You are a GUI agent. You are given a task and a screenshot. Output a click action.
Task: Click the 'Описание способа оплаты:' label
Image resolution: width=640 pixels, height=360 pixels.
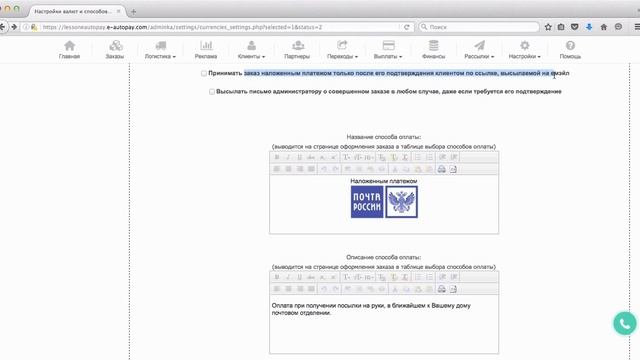point(384,258)
